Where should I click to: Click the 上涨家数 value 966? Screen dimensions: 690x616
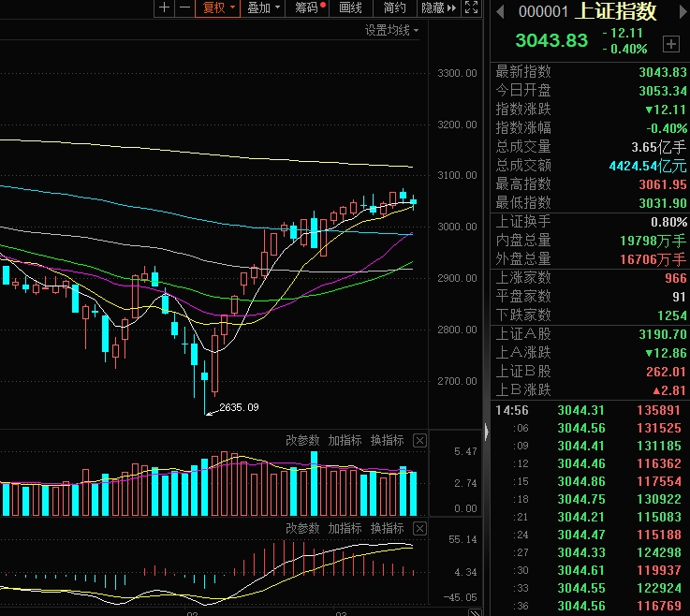[675, 278]
